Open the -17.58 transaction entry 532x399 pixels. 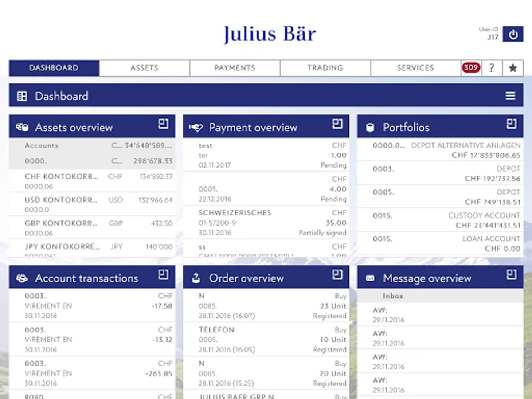(x=92, y=306)
